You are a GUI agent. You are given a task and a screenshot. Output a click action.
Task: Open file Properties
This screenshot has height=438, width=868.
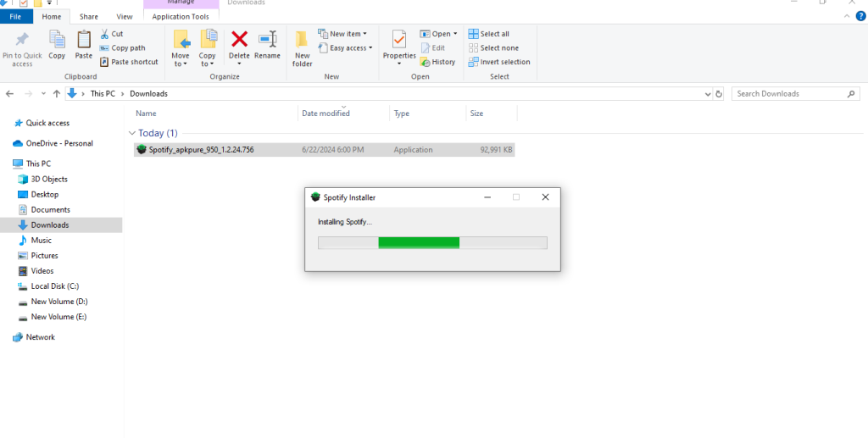399,48
